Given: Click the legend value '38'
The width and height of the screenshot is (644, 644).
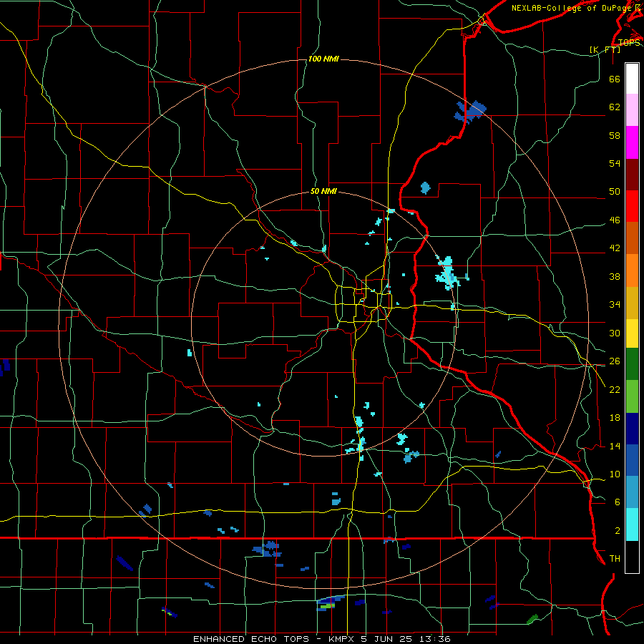Looking at the screenshot, I should [x=615, y=277].
